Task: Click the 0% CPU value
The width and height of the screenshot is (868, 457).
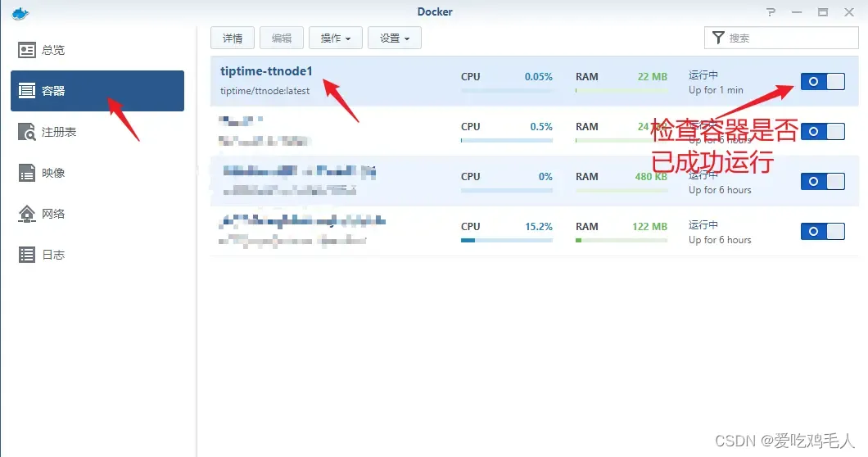Action: (545, 177)
